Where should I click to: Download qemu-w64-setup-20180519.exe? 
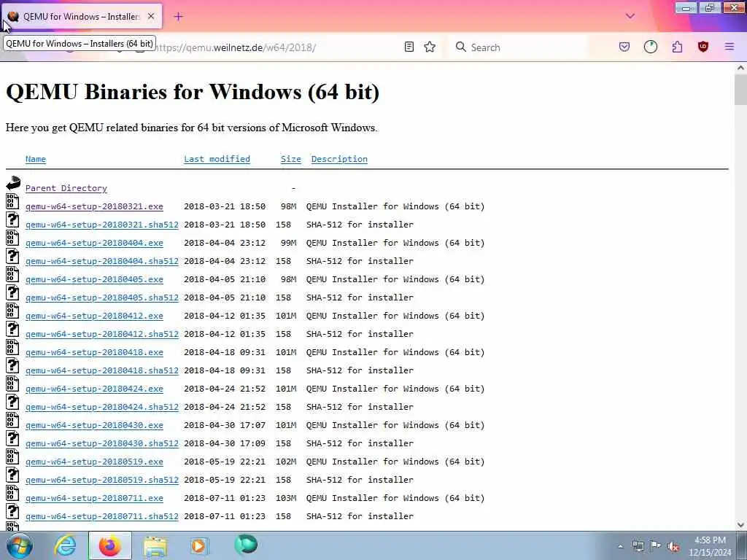click(x=94, y=462)
